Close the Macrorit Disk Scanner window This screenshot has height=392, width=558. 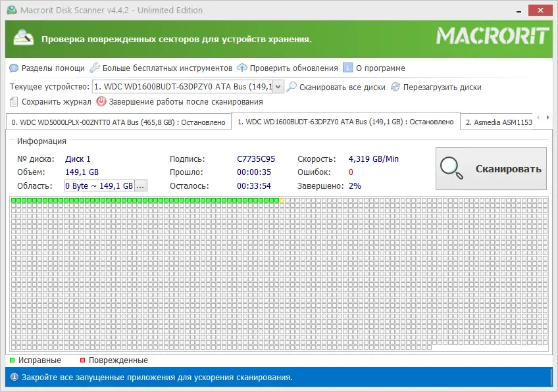coord(540,11)
